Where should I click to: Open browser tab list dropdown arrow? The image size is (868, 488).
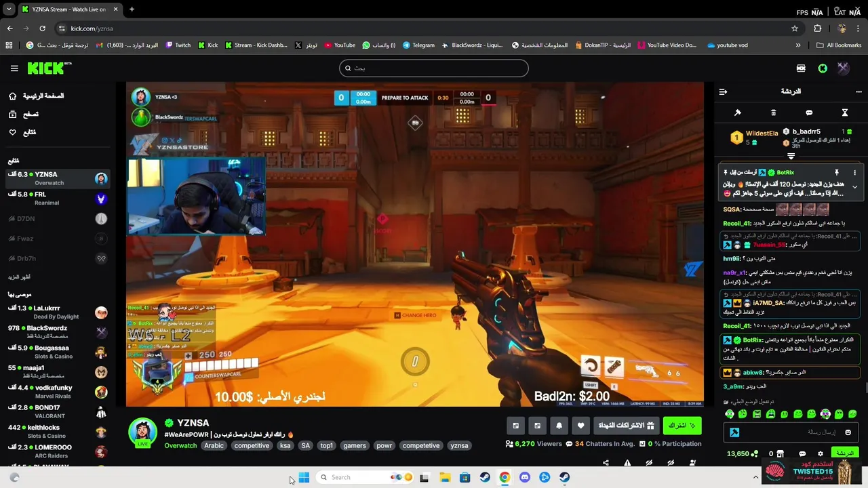tap(9, 9)
